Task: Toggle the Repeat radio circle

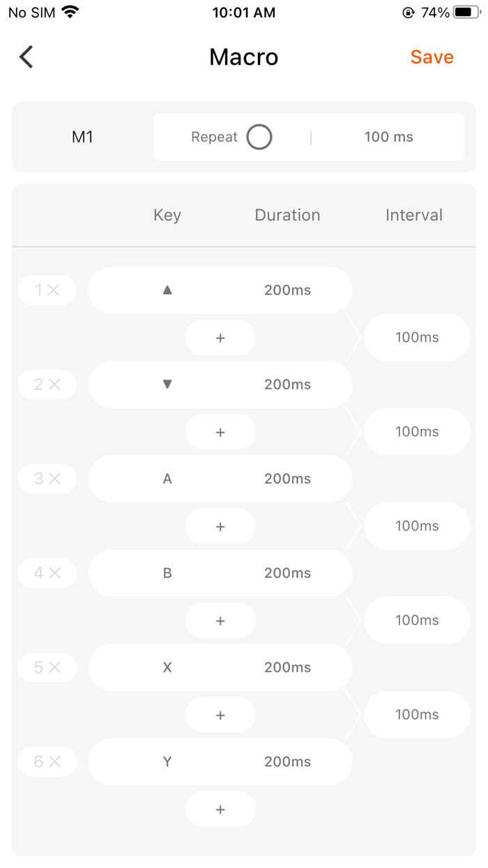Action: coord(259,137)
